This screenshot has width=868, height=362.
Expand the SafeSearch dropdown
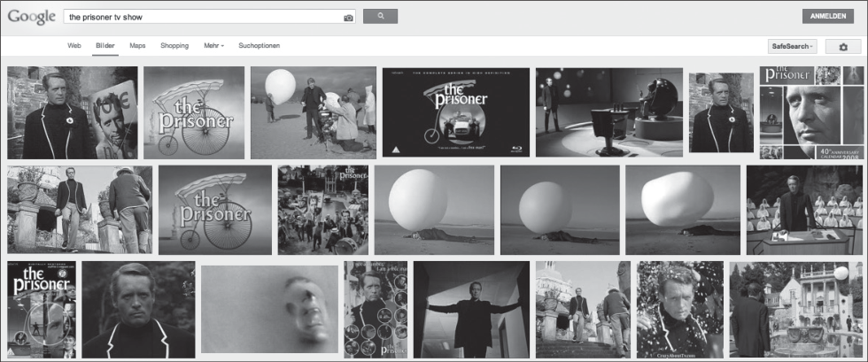click(x=793, y=47)
